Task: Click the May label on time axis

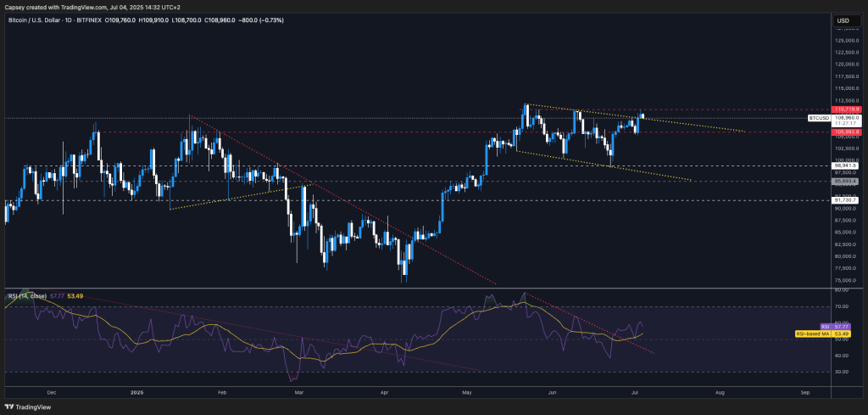Action: (466, 393)
